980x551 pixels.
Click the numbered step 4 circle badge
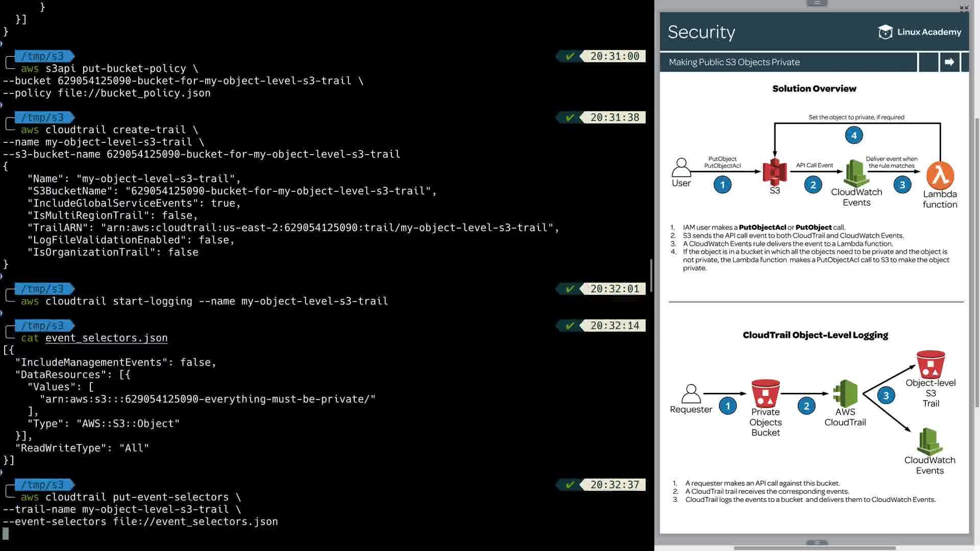(854, 135)
